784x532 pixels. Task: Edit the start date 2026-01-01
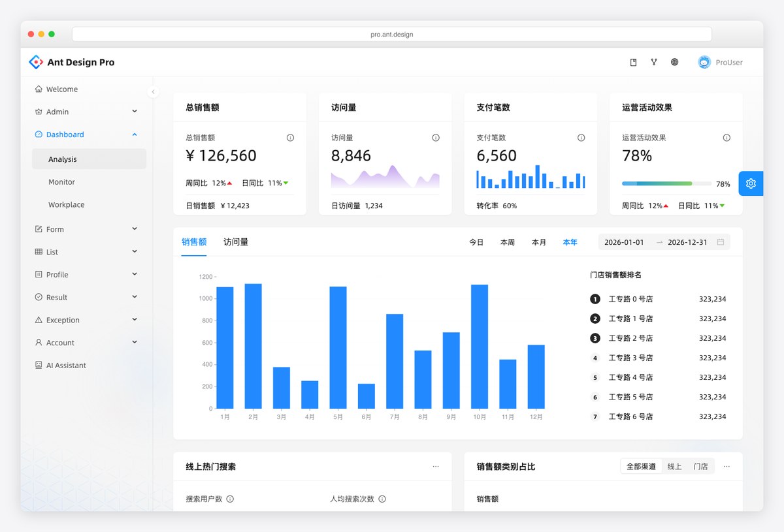(x=624, y=242)
